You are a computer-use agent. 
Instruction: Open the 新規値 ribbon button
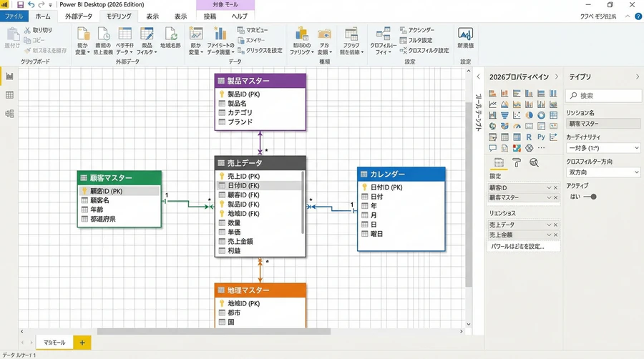click(465, 38)
